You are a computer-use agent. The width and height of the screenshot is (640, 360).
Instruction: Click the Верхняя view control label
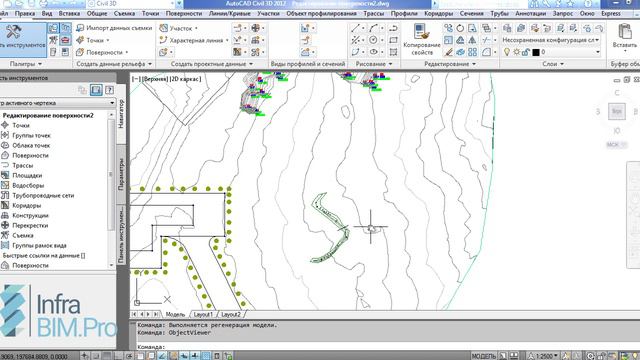tap(155, 79)
